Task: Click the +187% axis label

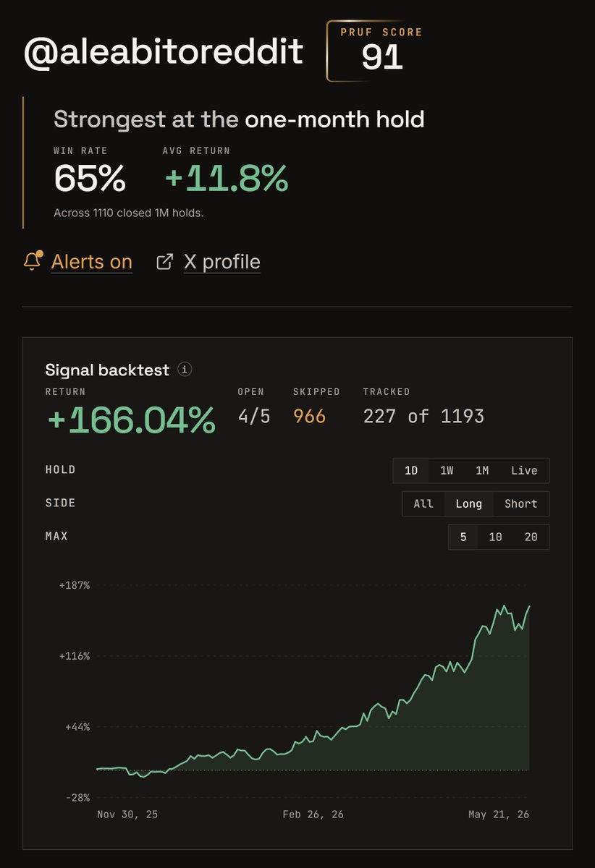Action: tap(75, 585)
